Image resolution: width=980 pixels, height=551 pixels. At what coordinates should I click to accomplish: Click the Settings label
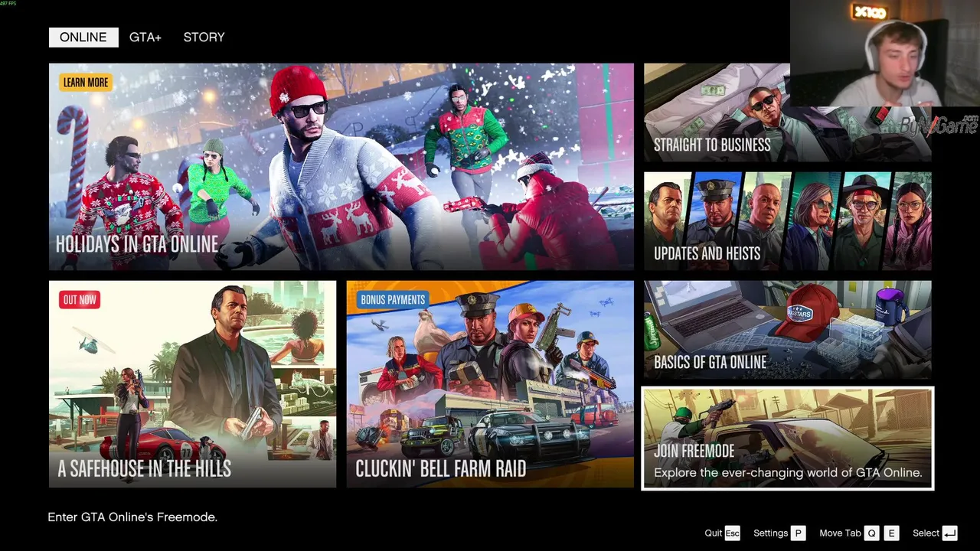770,533
